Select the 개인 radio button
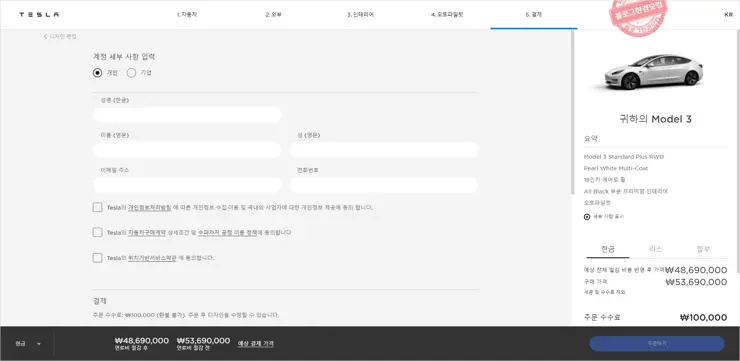 (x=98, y=73)
